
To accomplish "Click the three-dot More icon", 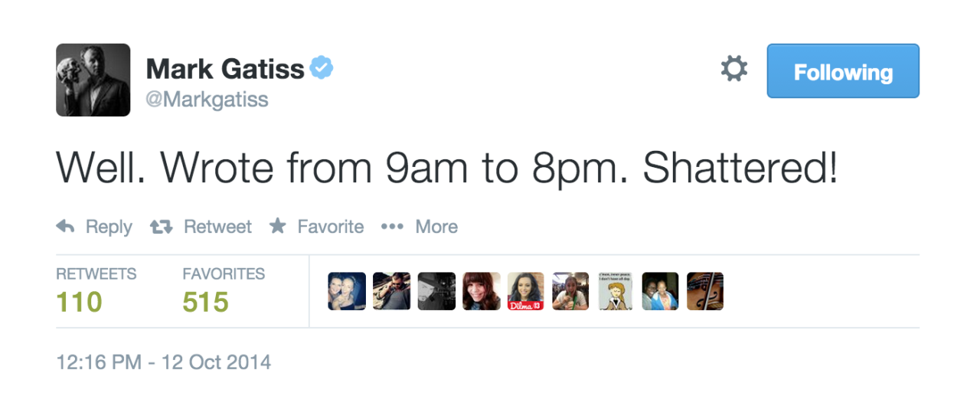I will pos(392,227).
